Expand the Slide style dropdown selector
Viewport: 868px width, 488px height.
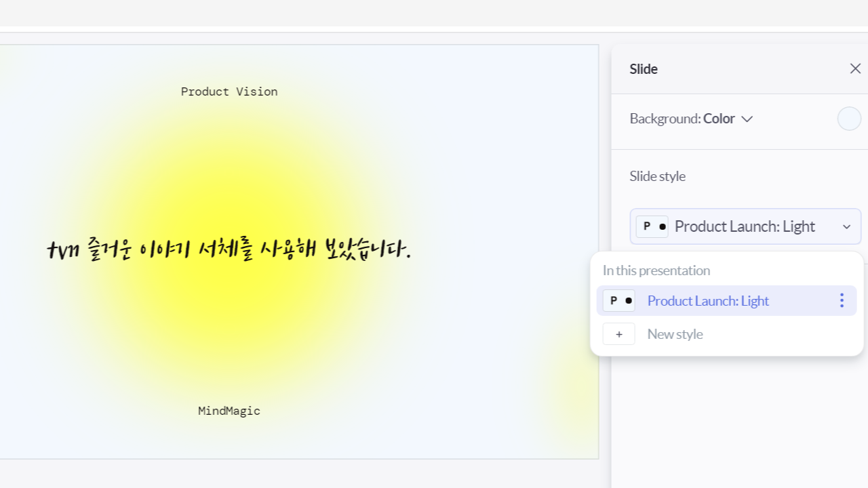745,226
